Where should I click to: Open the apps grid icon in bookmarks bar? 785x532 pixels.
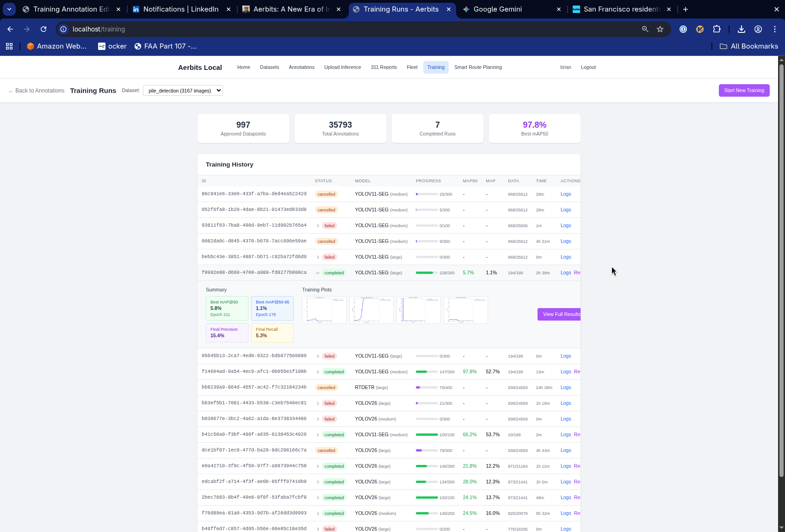9,46
